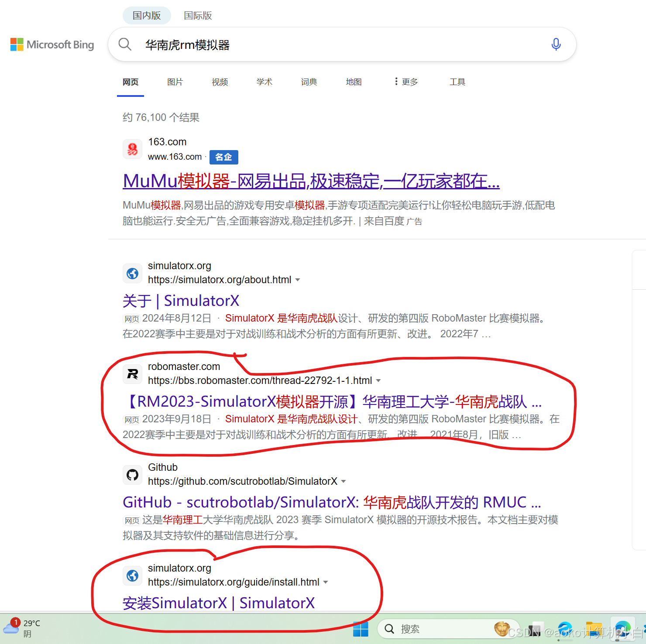This screenshot has height=644, width=646.
Task: Click the github.com/scutrobotlab/SimulatorX URL
Action: point(243,481)
